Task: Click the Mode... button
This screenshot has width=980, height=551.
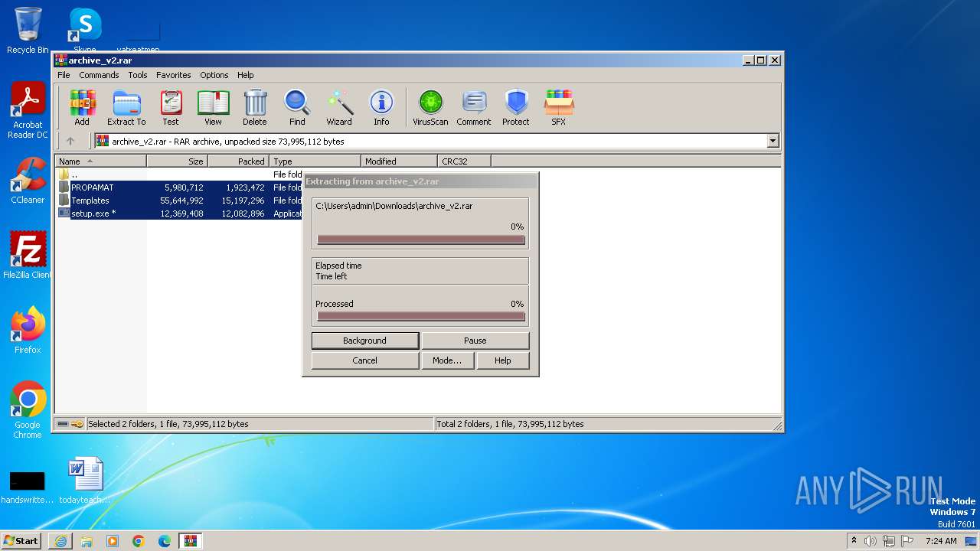Action: (447, 360)
